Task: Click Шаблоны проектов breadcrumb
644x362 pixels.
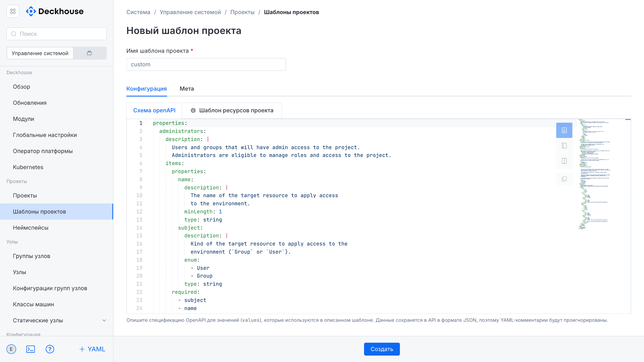Action: [291, 12]
